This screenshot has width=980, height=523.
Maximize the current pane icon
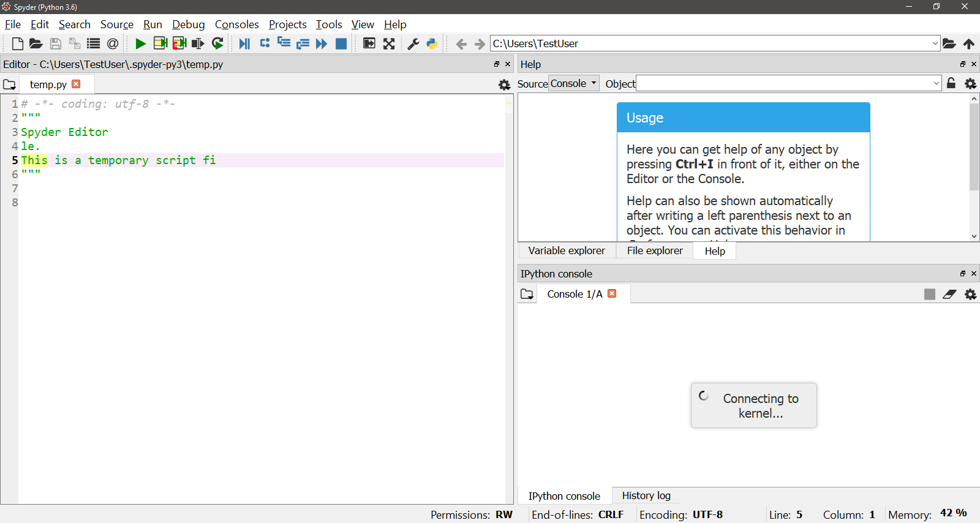tap(369, 43)
